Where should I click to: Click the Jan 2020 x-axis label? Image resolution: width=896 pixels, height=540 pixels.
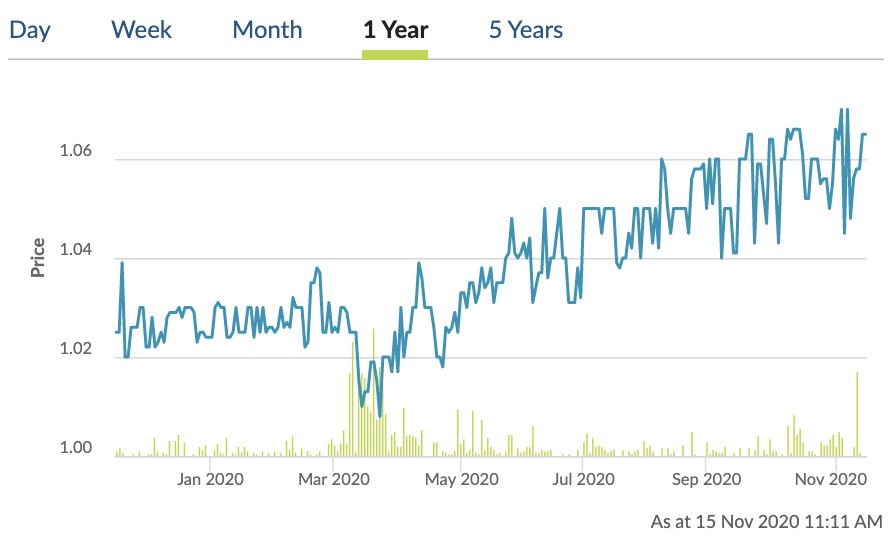click(209, 480)
